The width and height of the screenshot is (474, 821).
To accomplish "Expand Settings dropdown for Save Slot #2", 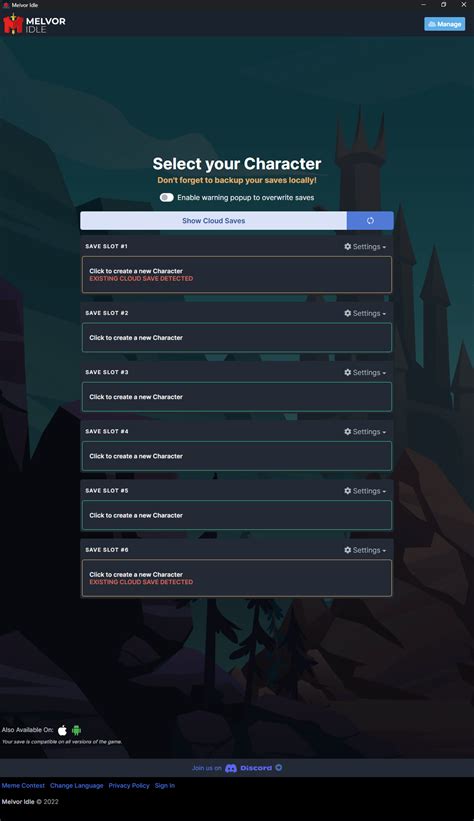I will (365, 313).
